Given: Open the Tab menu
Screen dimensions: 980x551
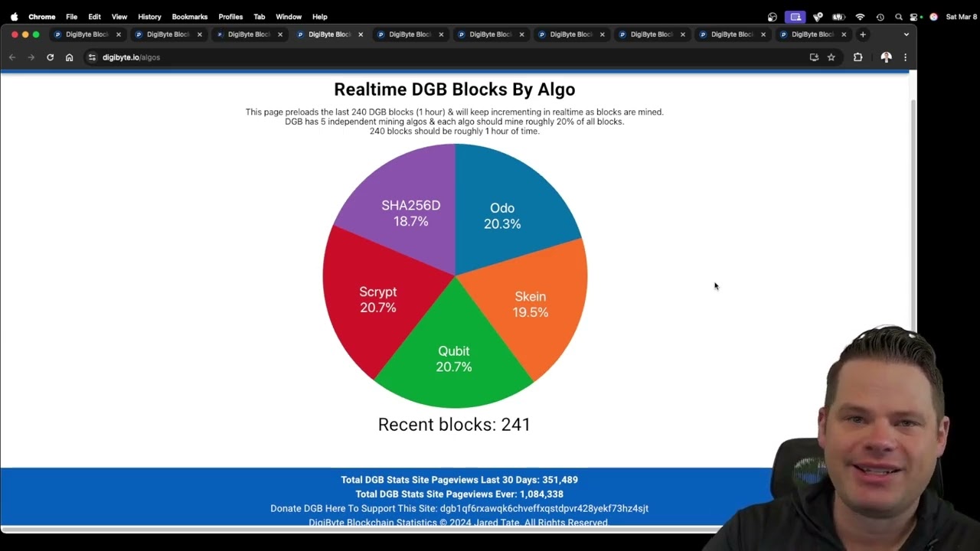Looking at the screenshot, I should [x=260, y=17].
